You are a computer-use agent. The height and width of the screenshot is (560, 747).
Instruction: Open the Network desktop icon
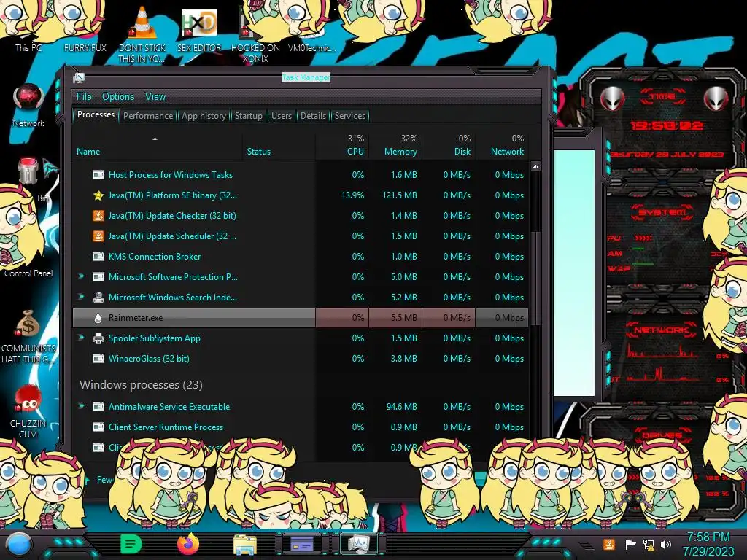[28, 105]
